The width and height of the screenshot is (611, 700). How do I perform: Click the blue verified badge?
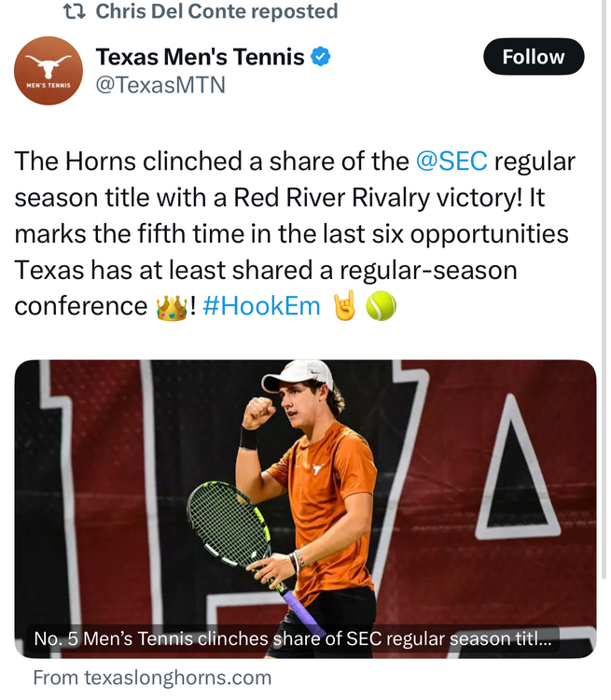tap(321, 57)
